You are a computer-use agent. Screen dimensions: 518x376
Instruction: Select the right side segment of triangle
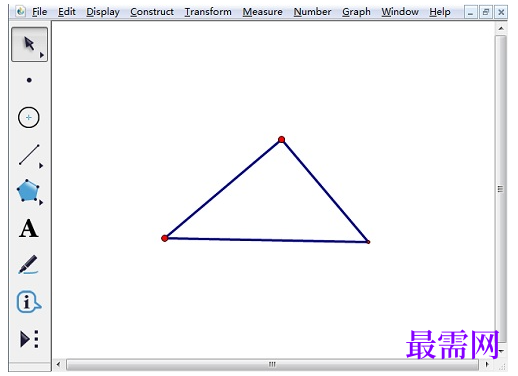325,191
